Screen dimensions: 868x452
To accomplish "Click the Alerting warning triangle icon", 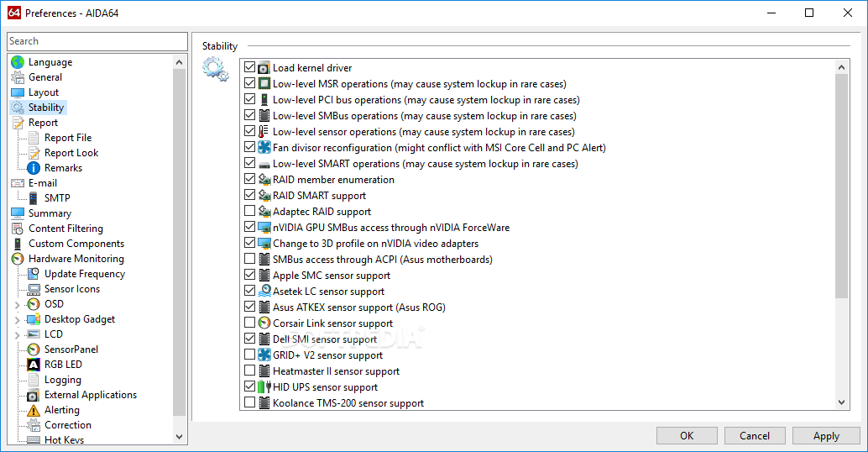I will (x=34, y=410).
